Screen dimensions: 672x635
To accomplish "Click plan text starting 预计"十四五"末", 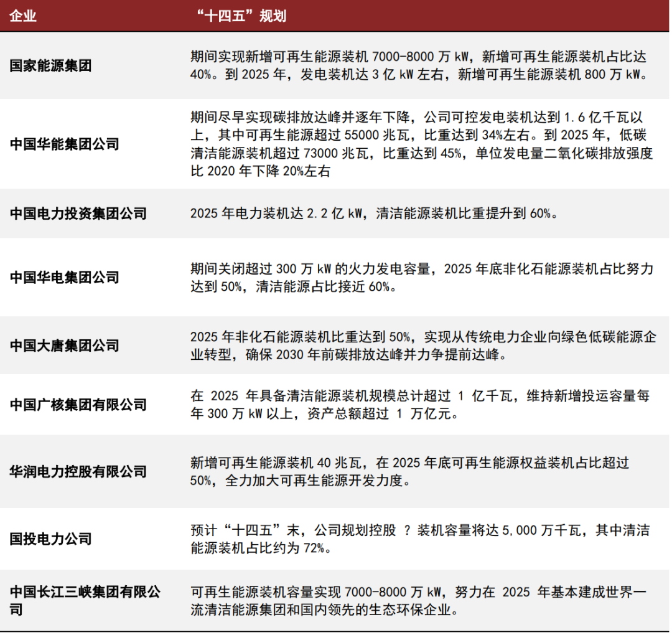I will 421,539.
